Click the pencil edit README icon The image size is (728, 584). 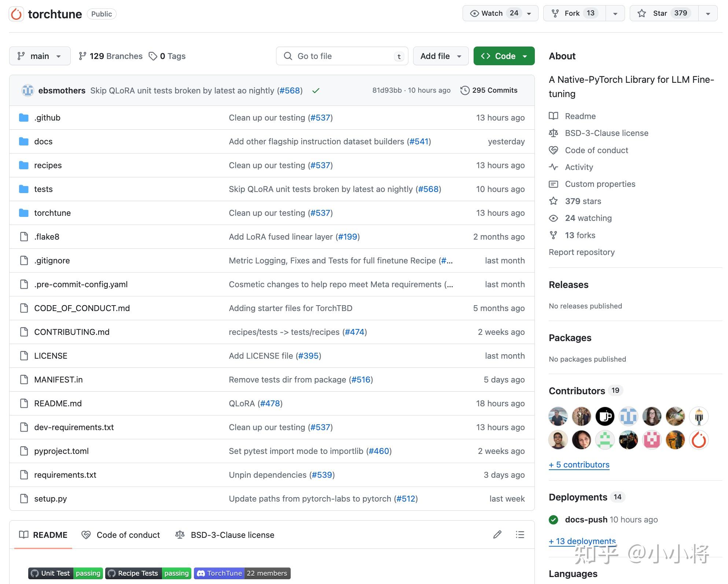tap(497, 535)
